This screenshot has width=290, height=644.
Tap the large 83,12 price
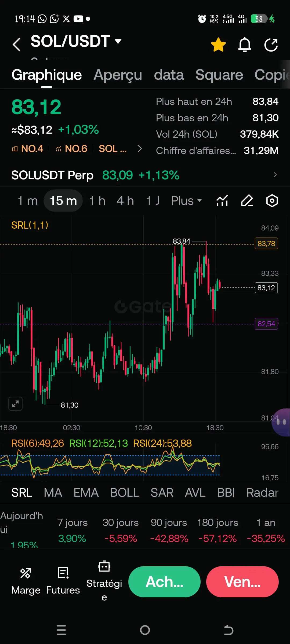(x=37, y=107)
